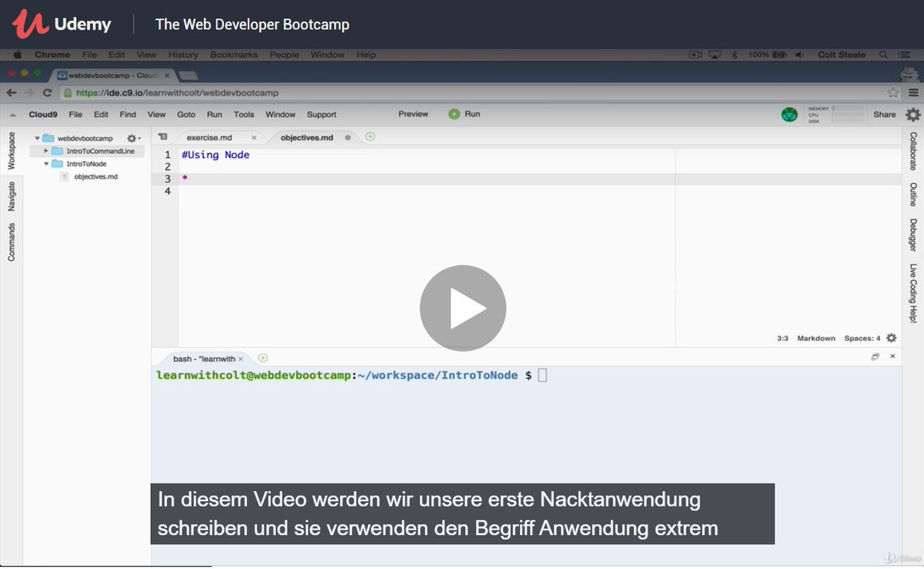Image resolution: width=924 pixels, height=569 pixels.
Task: Click the 3:3 cursor position indicator
Action: (782, 338)
